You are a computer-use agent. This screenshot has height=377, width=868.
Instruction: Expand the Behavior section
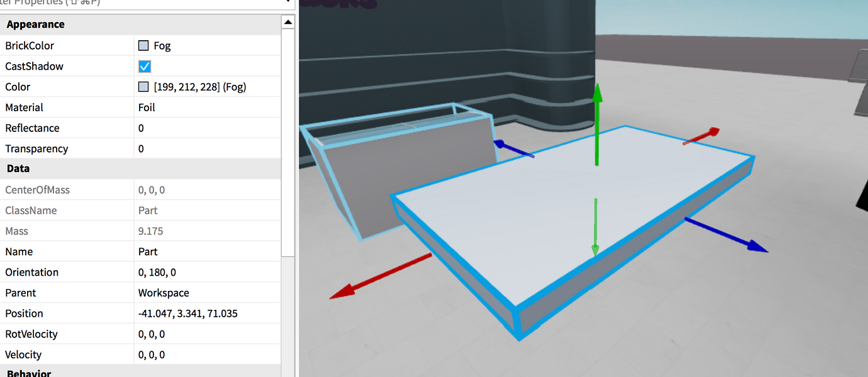(x=30, y=373)
